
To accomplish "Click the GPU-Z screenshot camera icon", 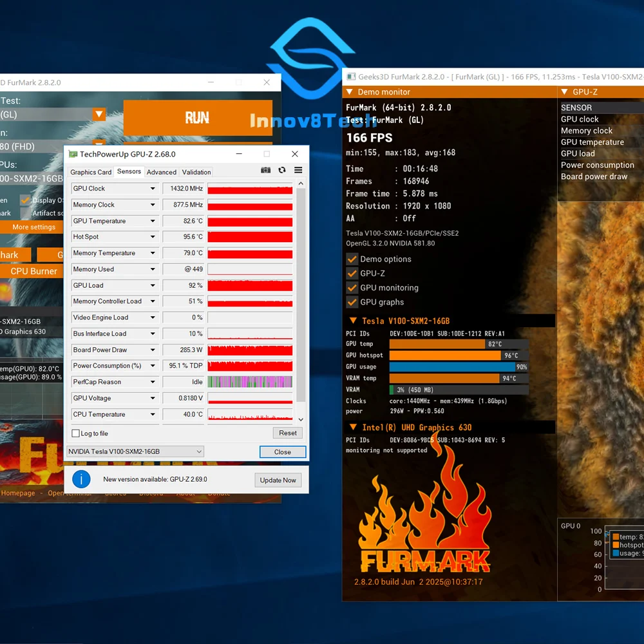I will [x=266, y=170].
